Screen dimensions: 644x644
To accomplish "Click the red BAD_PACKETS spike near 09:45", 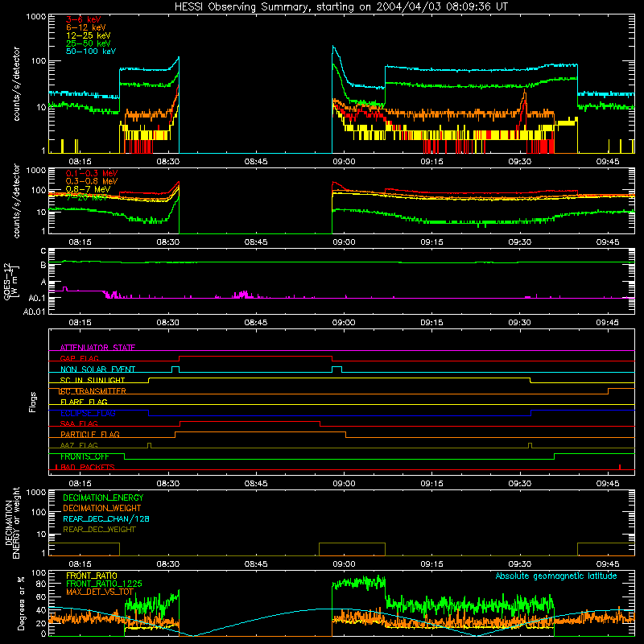I will 620,467.
